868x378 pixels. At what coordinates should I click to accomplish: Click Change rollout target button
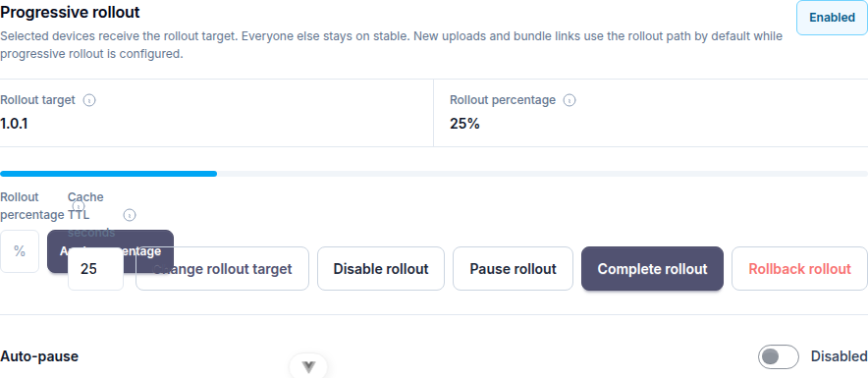pos(222,268)
